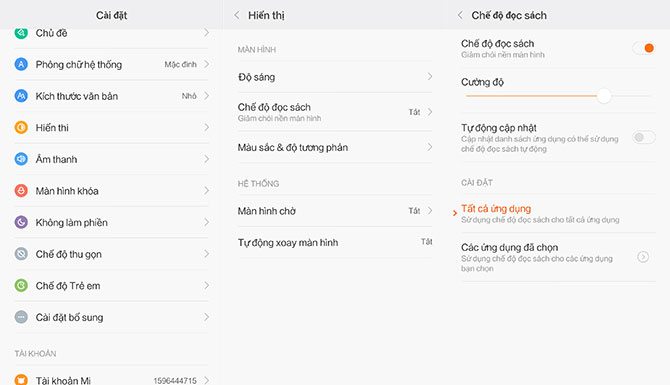Tap the Tài khoản Mi number 1596444715
Viewport: 670px width, 385px height.
click(175, 380)
